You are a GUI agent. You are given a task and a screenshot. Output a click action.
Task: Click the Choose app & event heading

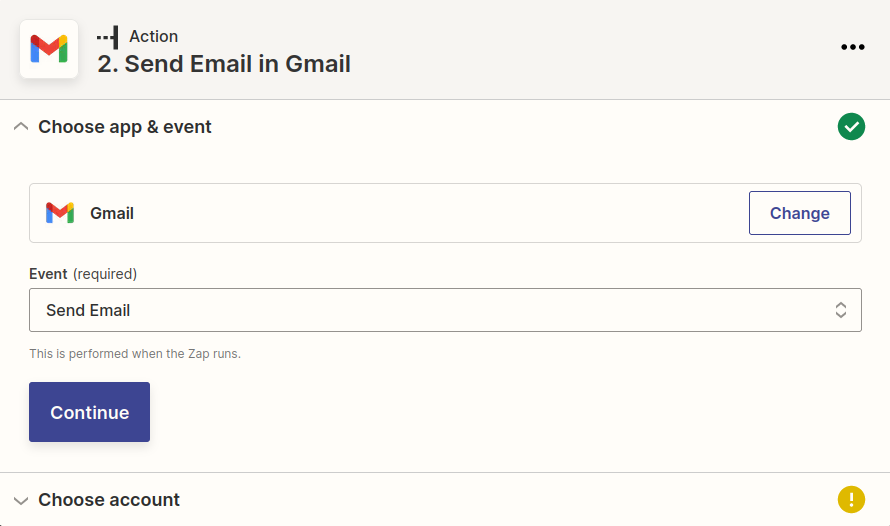click(125, 127)
